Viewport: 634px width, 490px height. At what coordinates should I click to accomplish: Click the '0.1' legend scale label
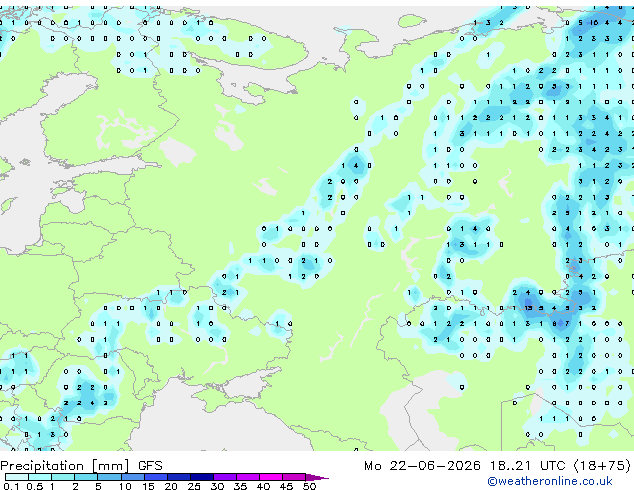pos(11,486)
